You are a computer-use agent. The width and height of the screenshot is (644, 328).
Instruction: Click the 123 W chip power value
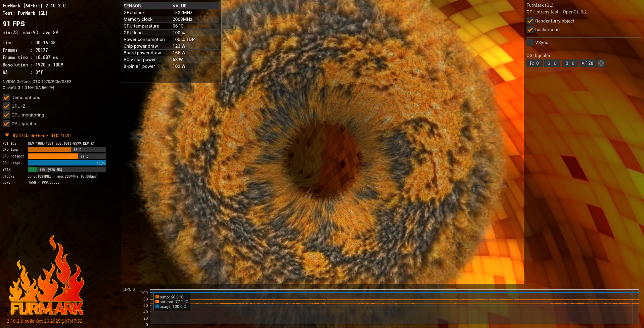click(x=179, y=46)
